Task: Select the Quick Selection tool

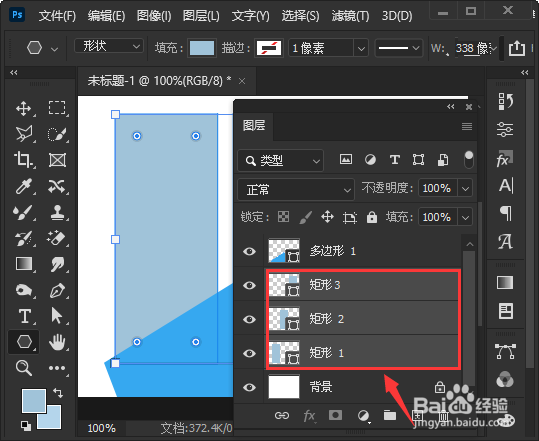Action: [57, 134]
